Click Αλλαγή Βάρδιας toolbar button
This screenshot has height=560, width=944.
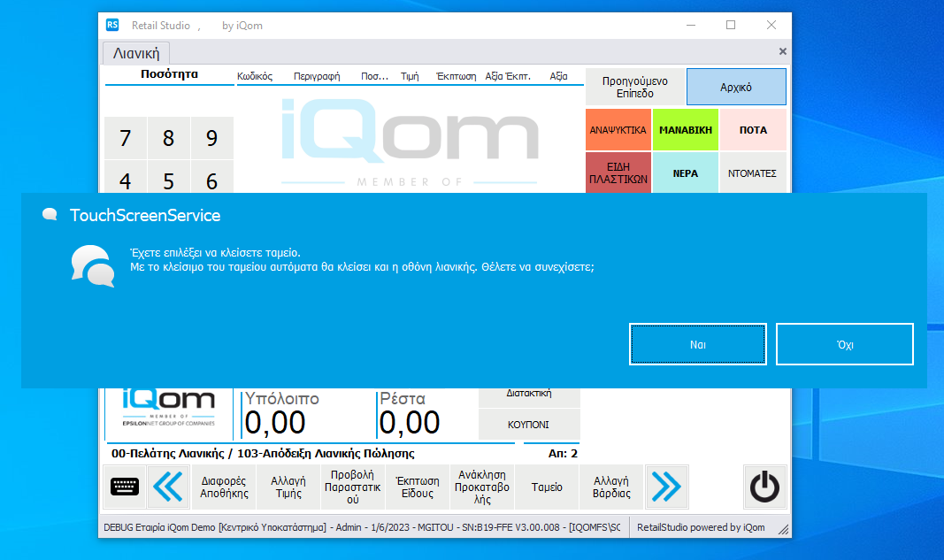[611, 487]
